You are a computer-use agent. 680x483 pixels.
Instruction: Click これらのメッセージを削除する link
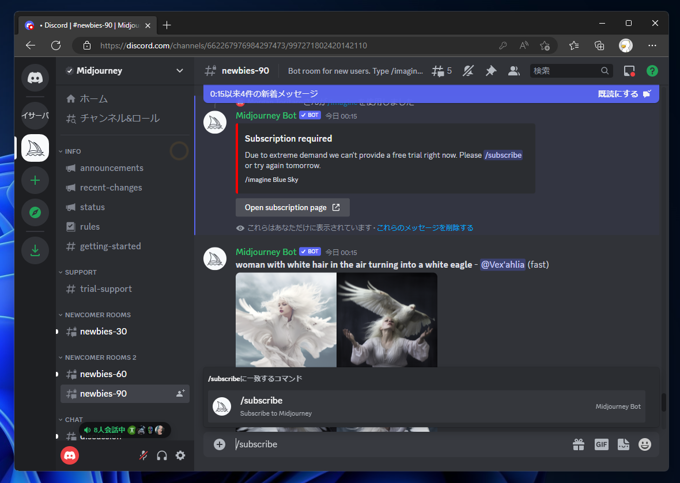425,228
